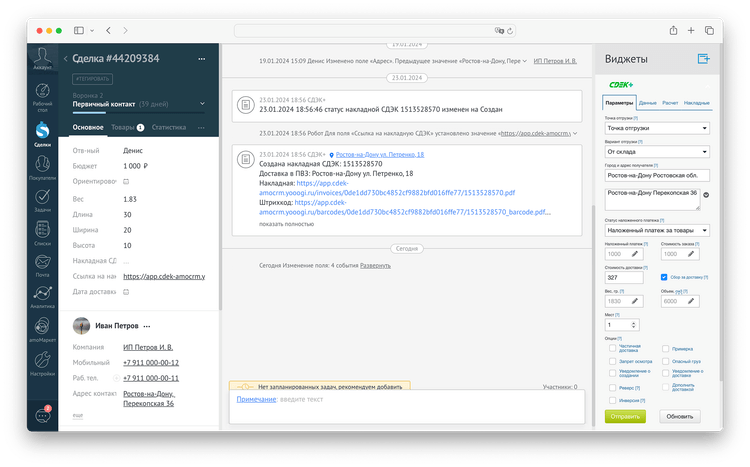Expand 19.01.2024 address change event chevron
This screenshot has width=750, height=467.
525,61
